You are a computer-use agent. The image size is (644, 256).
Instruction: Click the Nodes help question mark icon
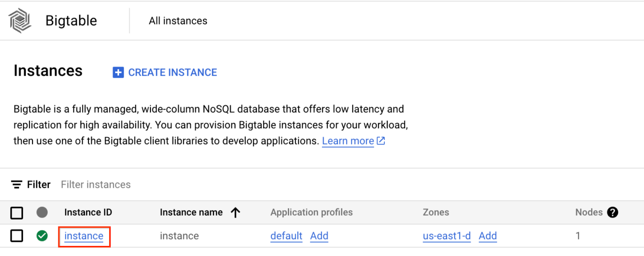pyautogui.click(x=613, y=212)
